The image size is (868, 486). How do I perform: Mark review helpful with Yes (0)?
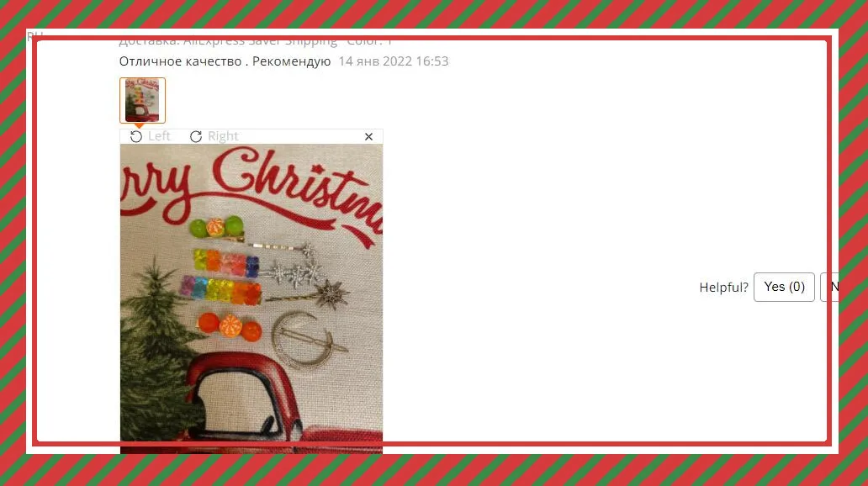click(784, 287)
